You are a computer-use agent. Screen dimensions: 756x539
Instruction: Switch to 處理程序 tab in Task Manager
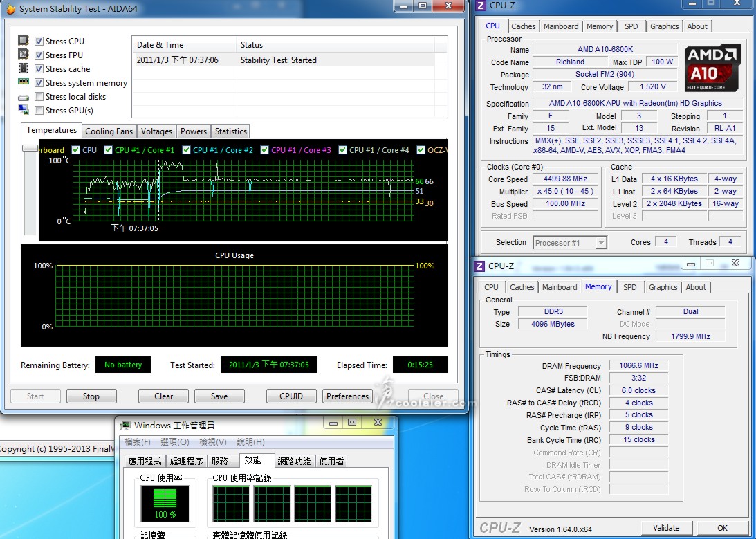pos(186,462)
